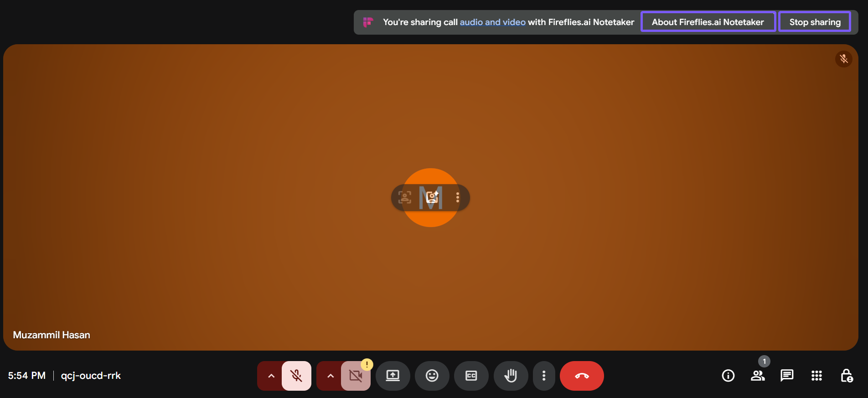This screenshot has width=868, height=398.
Task: Apply visual effects backgrounds icon
Action: (x=432, y=197)
